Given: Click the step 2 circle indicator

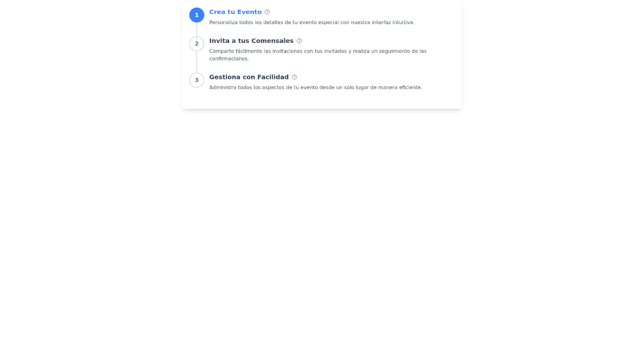Looking at the screenshot, I should [x=197, y=43].
